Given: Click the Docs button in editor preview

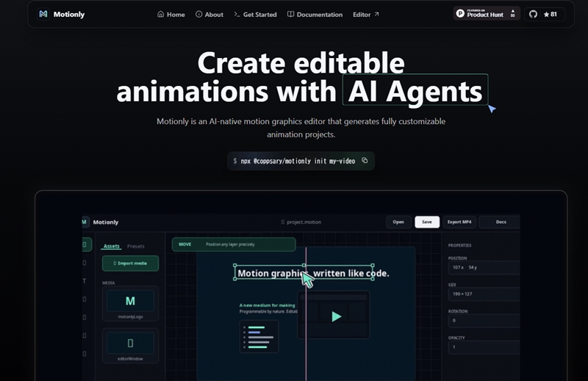Looking at the screenshot, I should pos(500,222).
